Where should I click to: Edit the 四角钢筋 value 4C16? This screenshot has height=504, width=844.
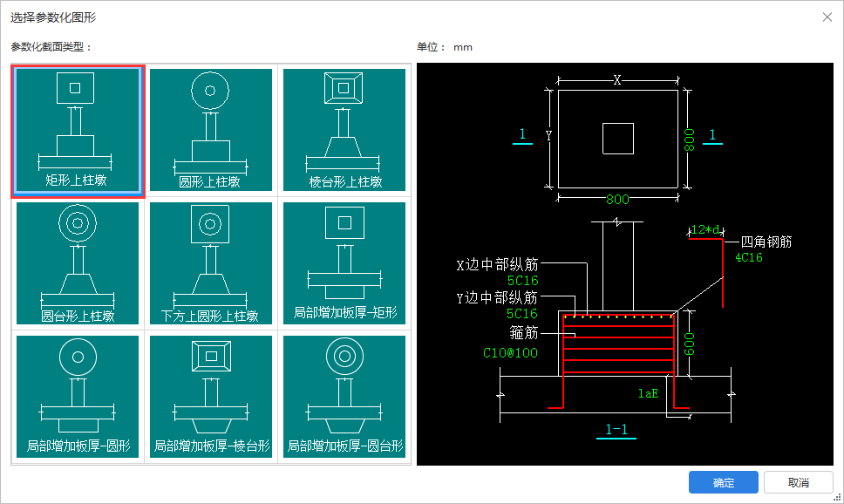point(749,257)
